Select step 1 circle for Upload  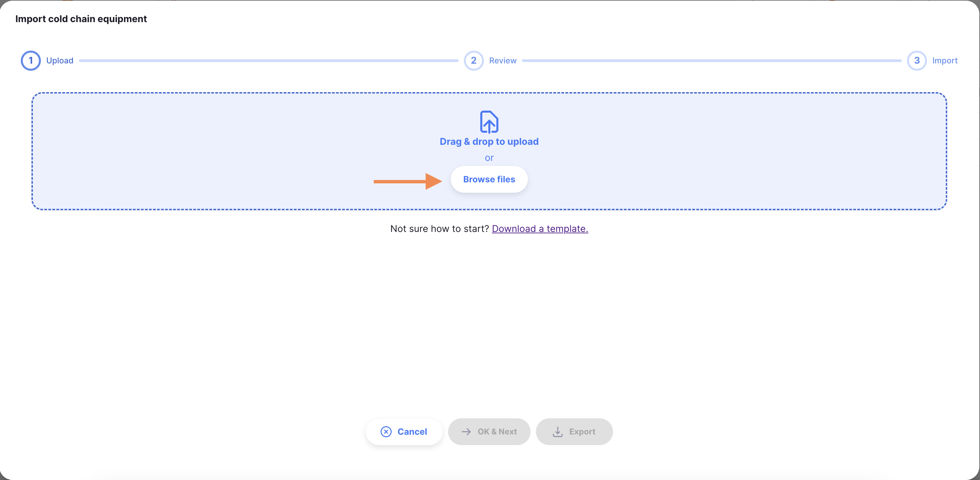[x=31, y=60]
